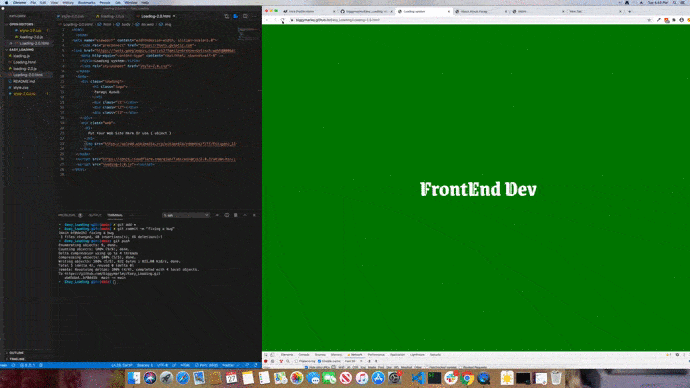Open Photos app from the Dock
Image resolution: width=690 pixels, height=388 pixels.
[297, 378]
